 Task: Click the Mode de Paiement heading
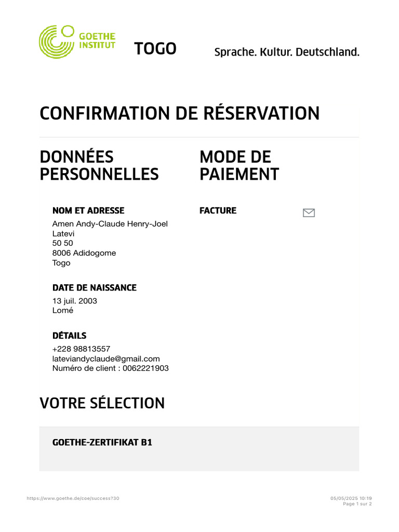(239, 165)
